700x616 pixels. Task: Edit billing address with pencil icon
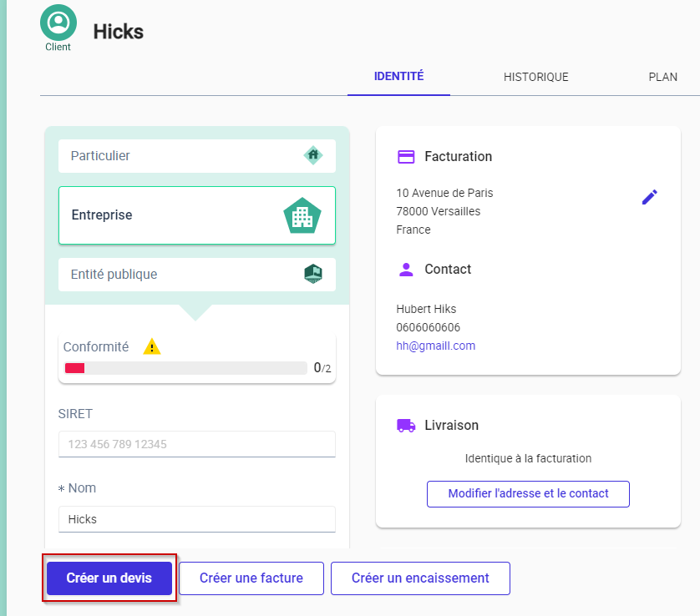(649, 197)
